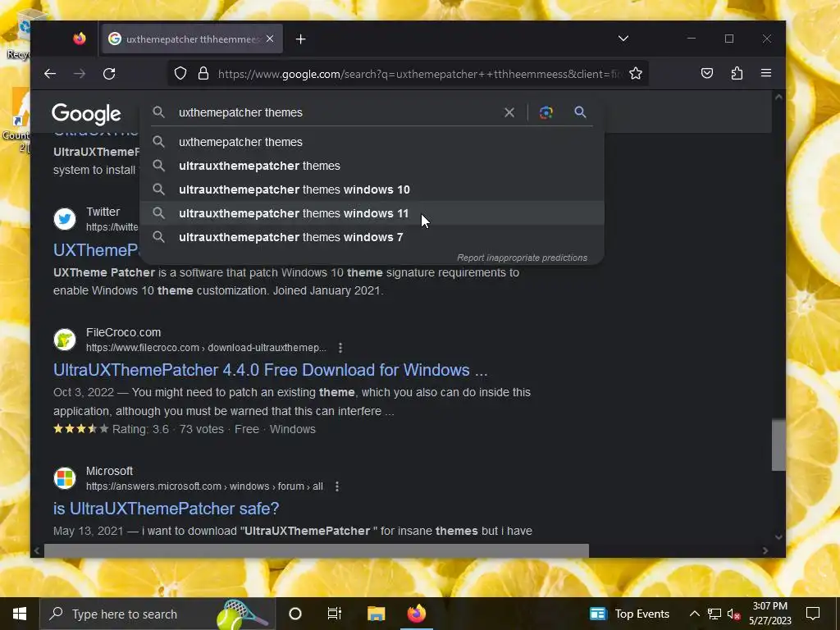840x630 pixels.
Task: Open three-dot menu for FileCroco result
Action: pos(340,348)
